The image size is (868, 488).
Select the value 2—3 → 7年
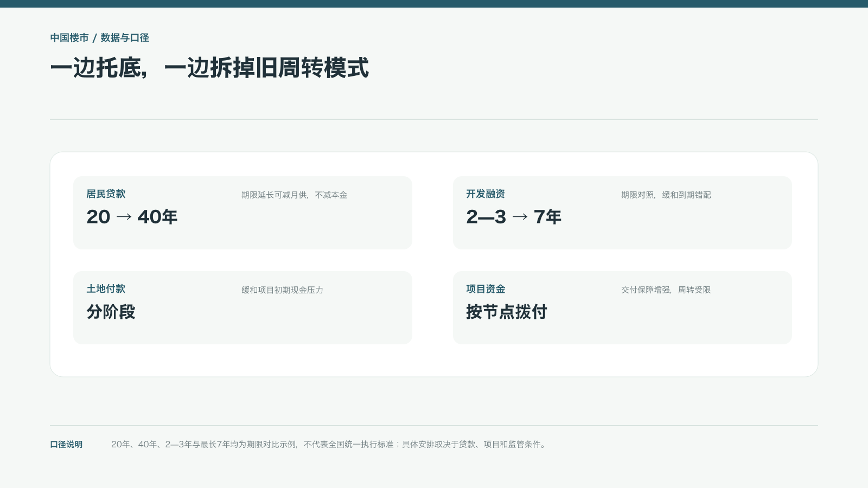click(513, 217)
